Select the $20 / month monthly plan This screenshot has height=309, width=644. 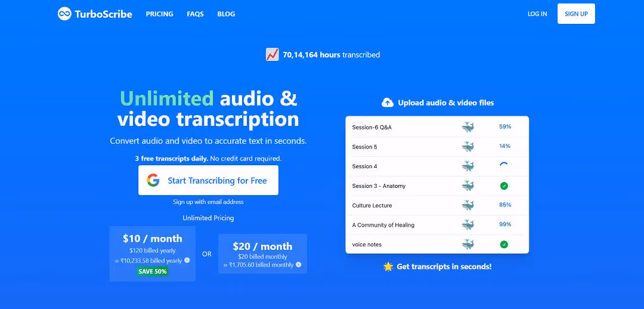click(x=262, y=254)
